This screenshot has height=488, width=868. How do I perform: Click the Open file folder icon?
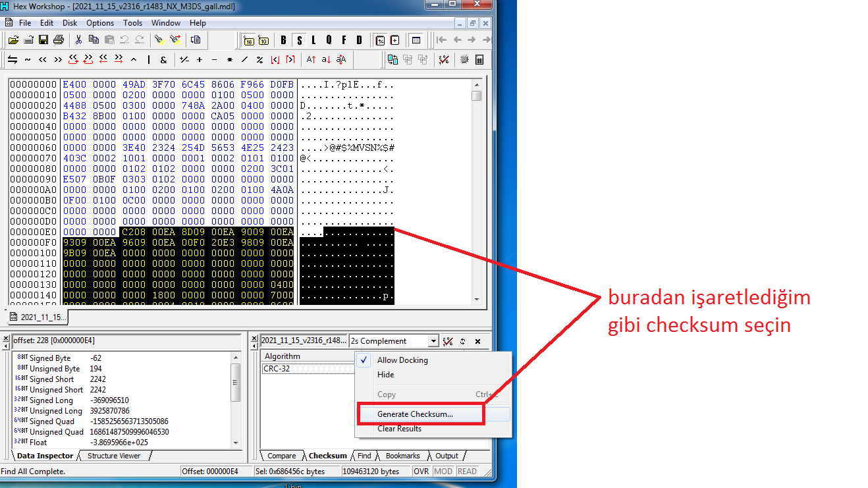click(x=13, y=40)
